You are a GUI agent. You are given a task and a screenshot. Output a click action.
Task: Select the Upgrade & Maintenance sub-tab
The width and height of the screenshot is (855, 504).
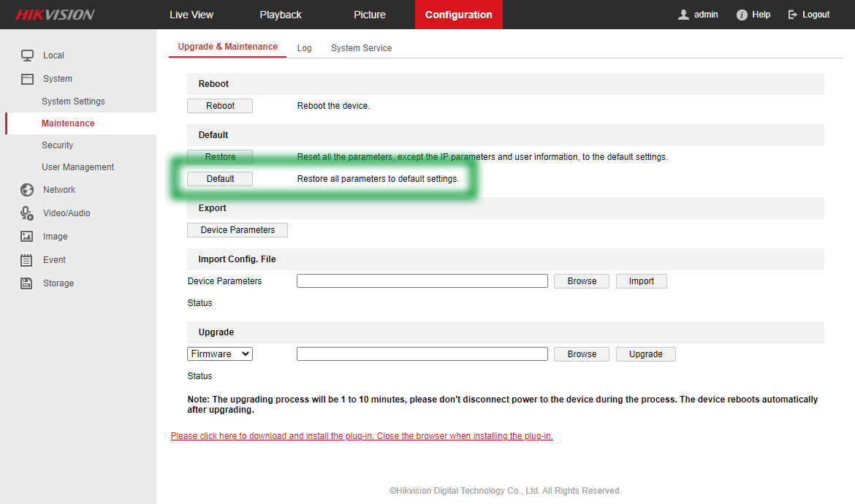point(227,47)
